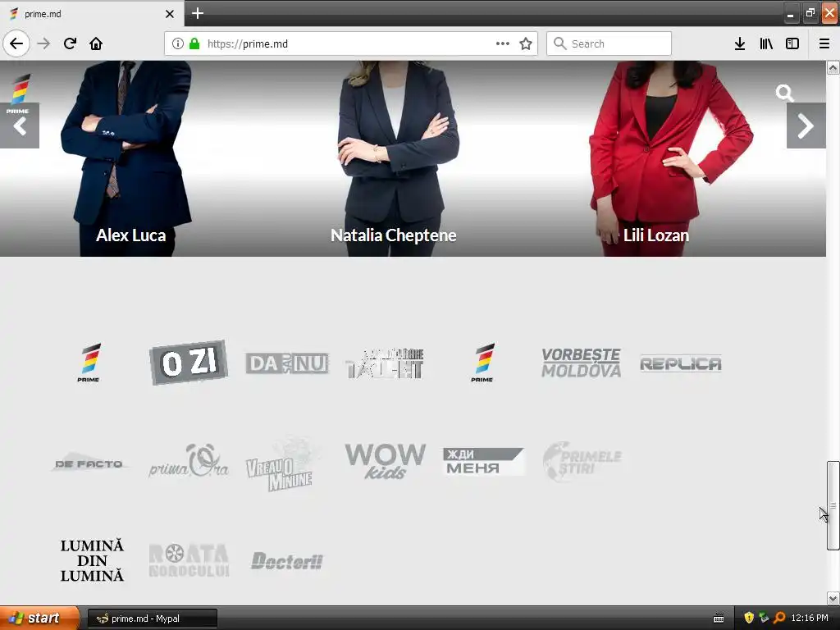This screenshot has width=840, height=630.
Task: Open the Roata Norocului show logo
Action: tap(189, 560)
